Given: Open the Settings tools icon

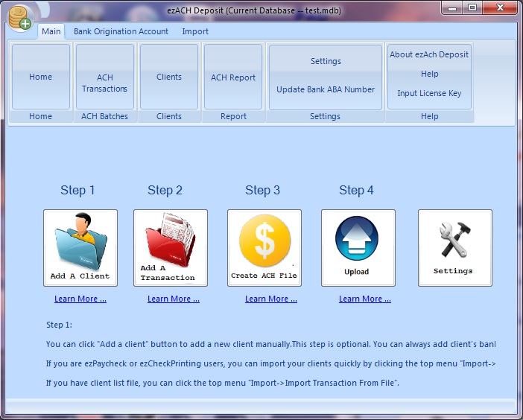Looking at the screenshot, I should 454,247.
